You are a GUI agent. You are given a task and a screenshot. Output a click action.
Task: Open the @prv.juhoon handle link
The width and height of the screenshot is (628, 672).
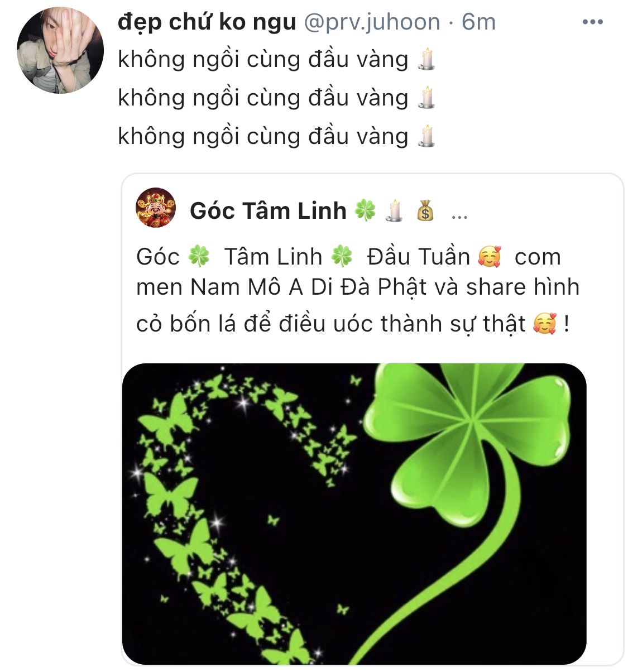372,22
